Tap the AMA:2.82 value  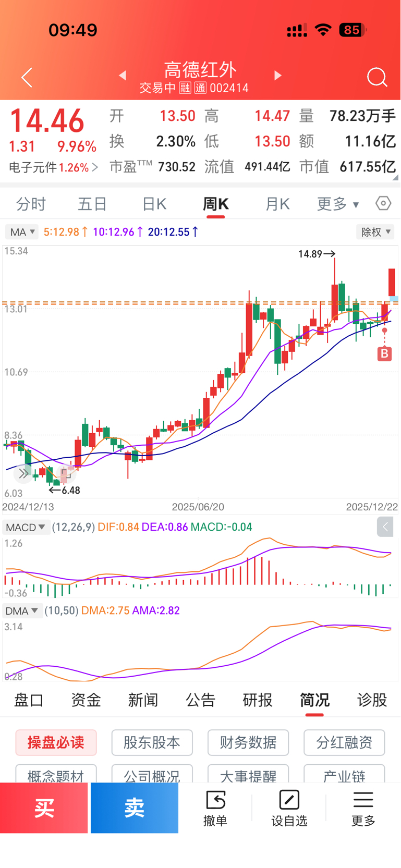click(x=156, y=610)
